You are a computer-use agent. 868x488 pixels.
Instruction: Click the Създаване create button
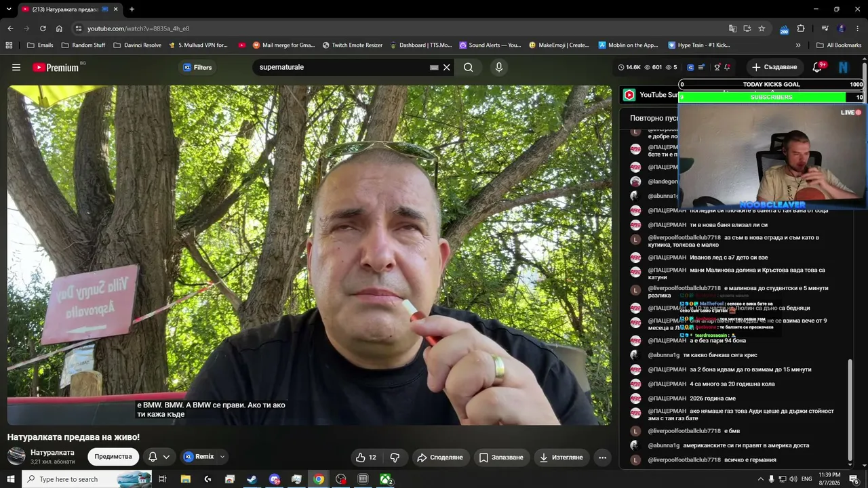point(774,67)
